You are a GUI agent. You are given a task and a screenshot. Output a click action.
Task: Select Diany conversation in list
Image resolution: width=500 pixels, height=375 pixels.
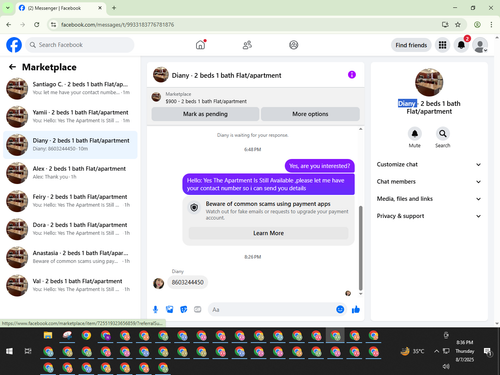click(x=70, y=145)
